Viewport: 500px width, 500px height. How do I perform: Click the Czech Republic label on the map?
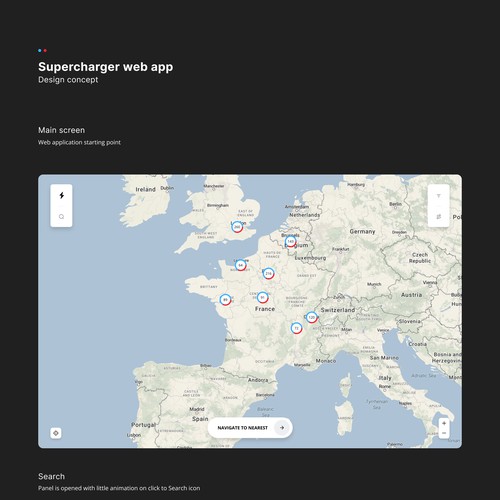[x=420, y=258]
